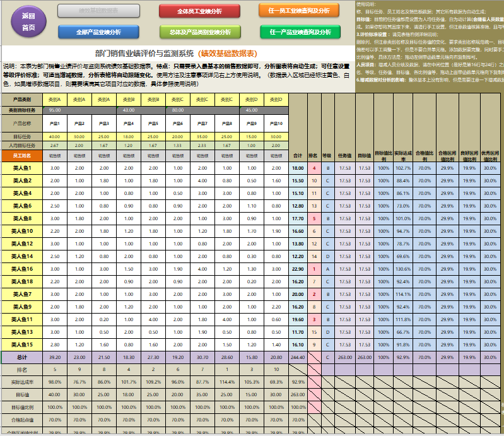Select employee name cell 美人鱼11
504x436 pixels.
22,319
